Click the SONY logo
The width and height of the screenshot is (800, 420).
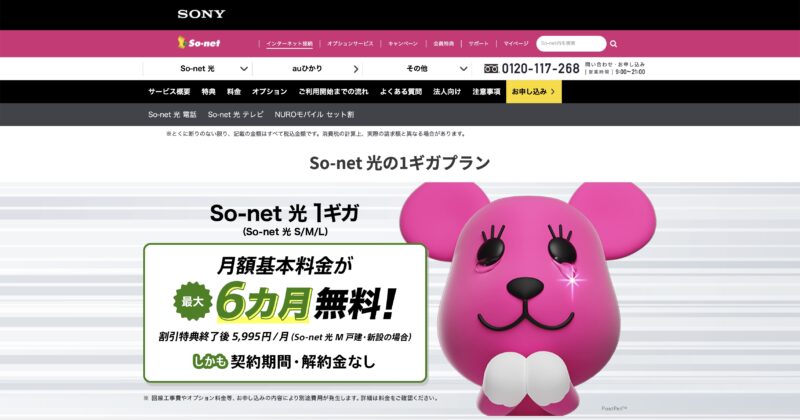tap(201, 14)
